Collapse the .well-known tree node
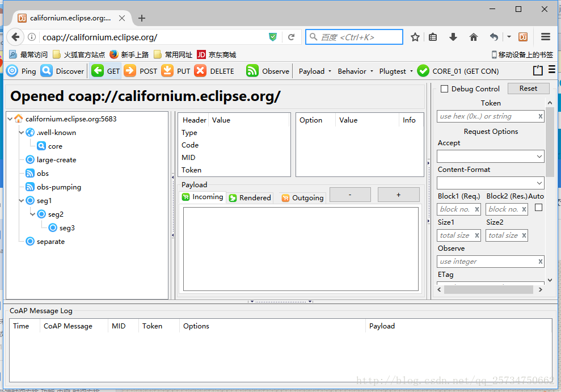 tap(22, 132)
